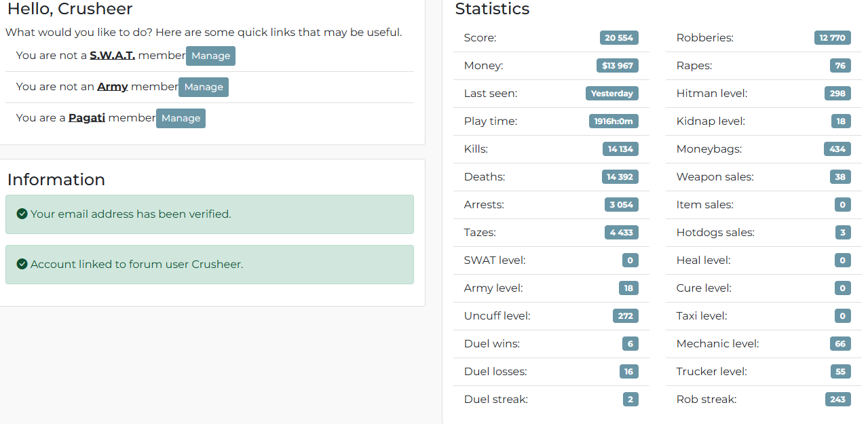Image resolution: width=868 pixels, height=424 pixels.
Task: Click the Uncuff level 272 badge
Action: tap(626, 316)
